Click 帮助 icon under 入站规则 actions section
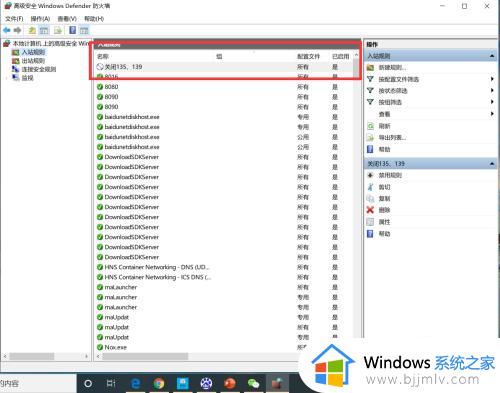This screenshot has height=393, width=500. [x=370, y=149]
